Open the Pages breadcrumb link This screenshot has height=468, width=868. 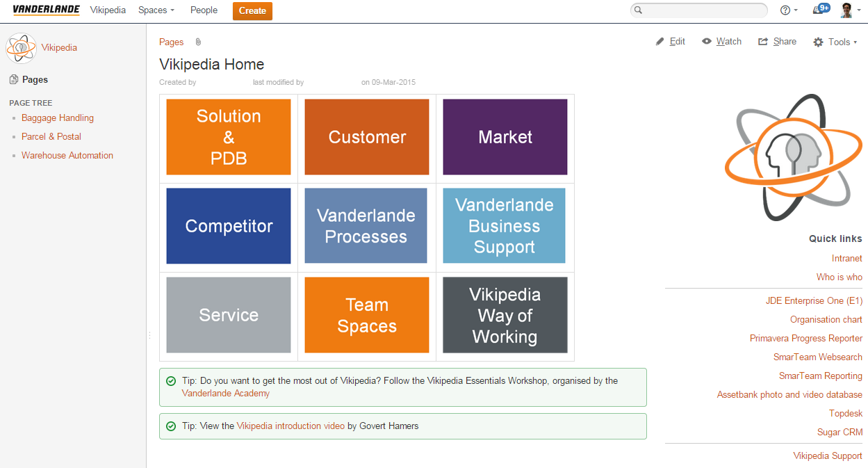pos(171,42)
